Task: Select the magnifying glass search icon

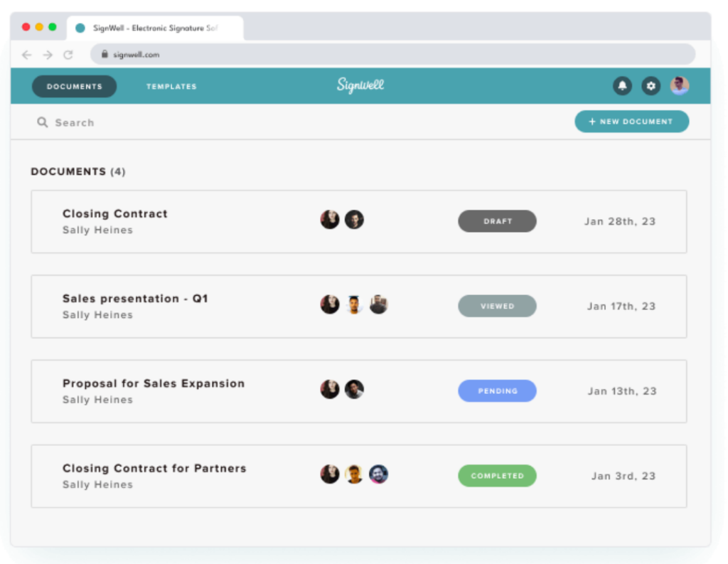Action: [43, 122]
